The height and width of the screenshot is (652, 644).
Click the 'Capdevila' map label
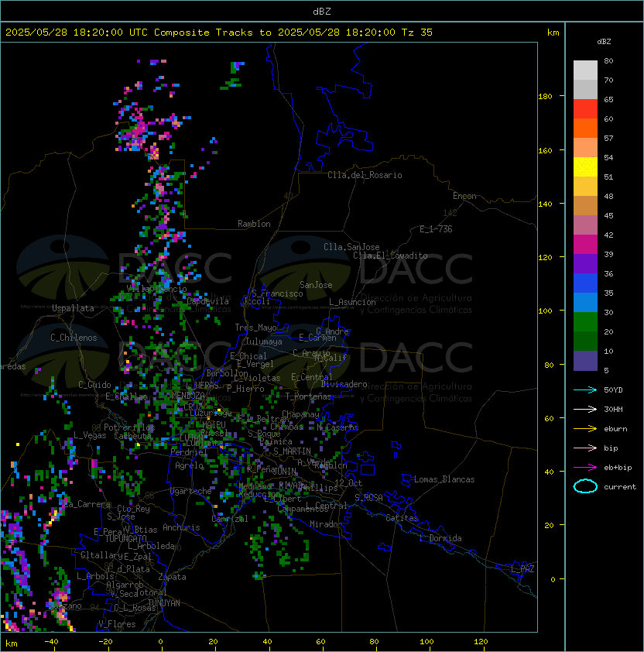[208, 301]
